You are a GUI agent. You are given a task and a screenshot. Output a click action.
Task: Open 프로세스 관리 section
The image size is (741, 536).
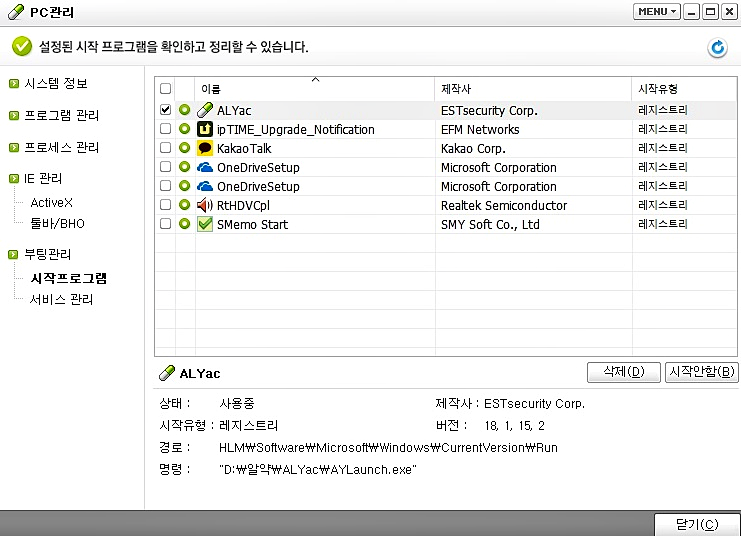click(61, 147)
